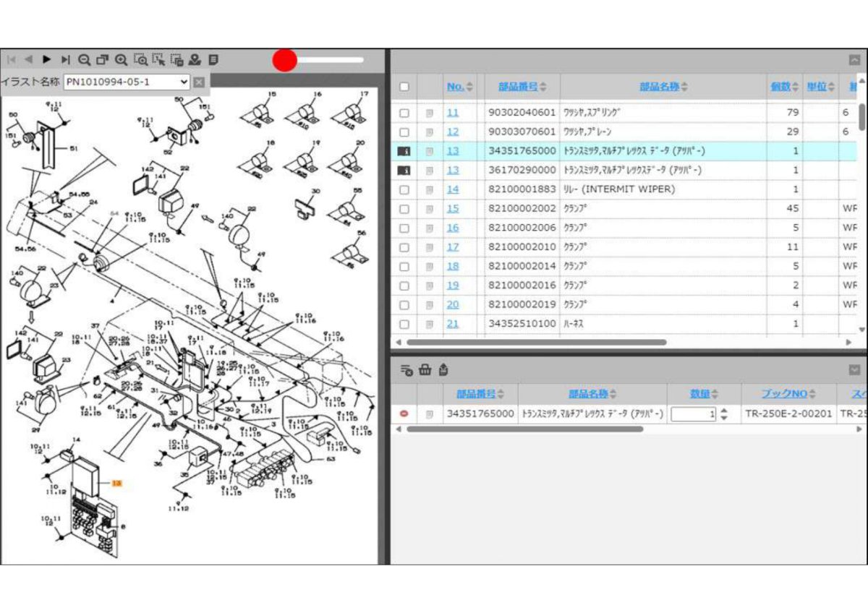Go to the next illustration with play arrow
The width and height of the screenshot is (868, 613).
point(47,60)
